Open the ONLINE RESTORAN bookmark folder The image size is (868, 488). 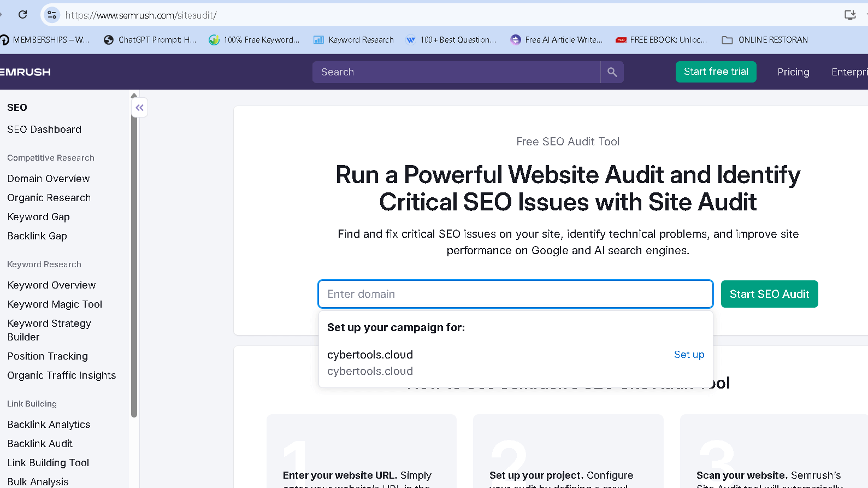765,40
